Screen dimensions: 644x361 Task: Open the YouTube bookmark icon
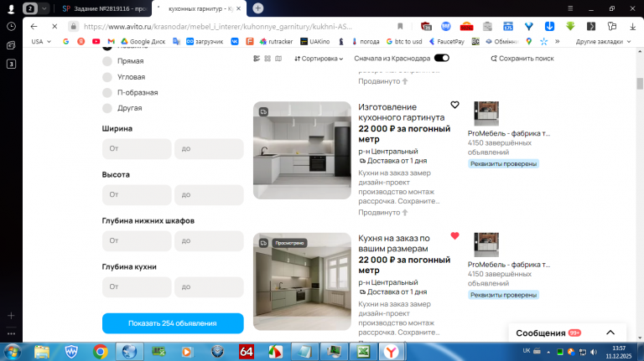[96, 41]
